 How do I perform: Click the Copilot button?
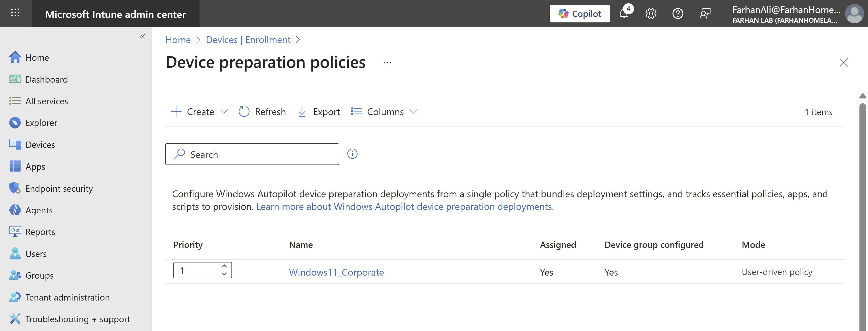click(x=580, y=14)
